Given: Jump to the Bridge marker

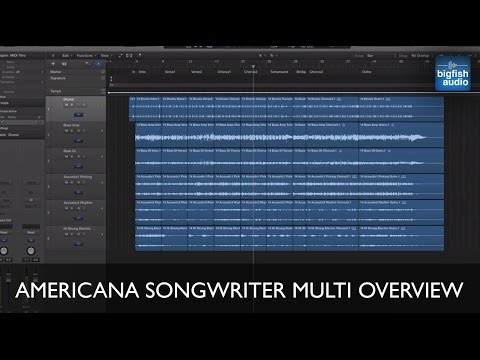Looking at the screenshot, I should (x=301, y=72).
